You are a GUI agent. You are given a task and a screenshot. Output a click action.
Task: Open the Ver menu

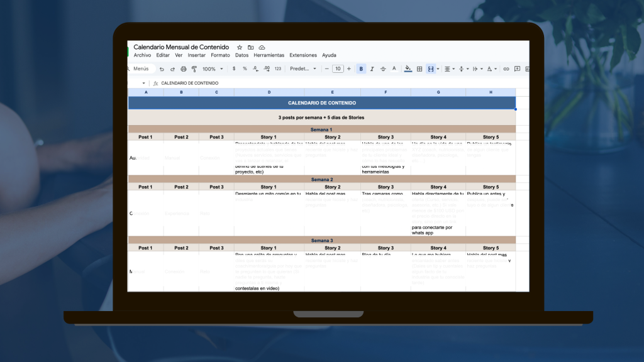179,55
